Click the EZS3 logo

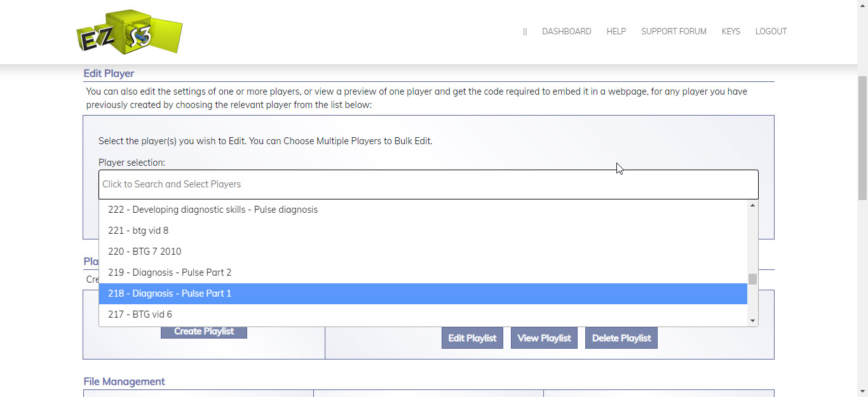coord(129,31)
